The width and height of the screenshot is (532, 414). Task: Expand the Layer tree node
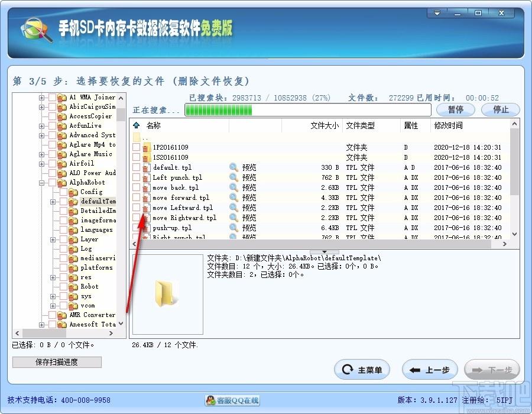53,240
